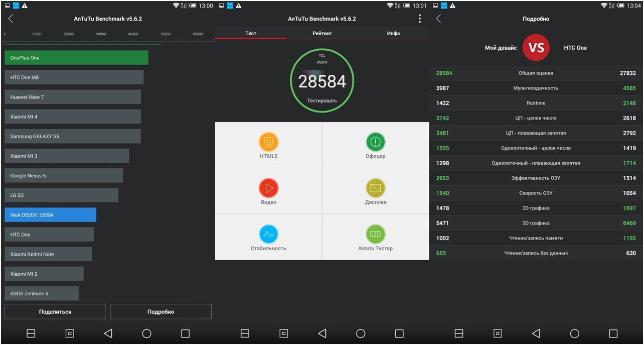The height and width of the screenshot is (345, 644).
Task: Tap the red VS comparison badge
Action: [536, 48]
